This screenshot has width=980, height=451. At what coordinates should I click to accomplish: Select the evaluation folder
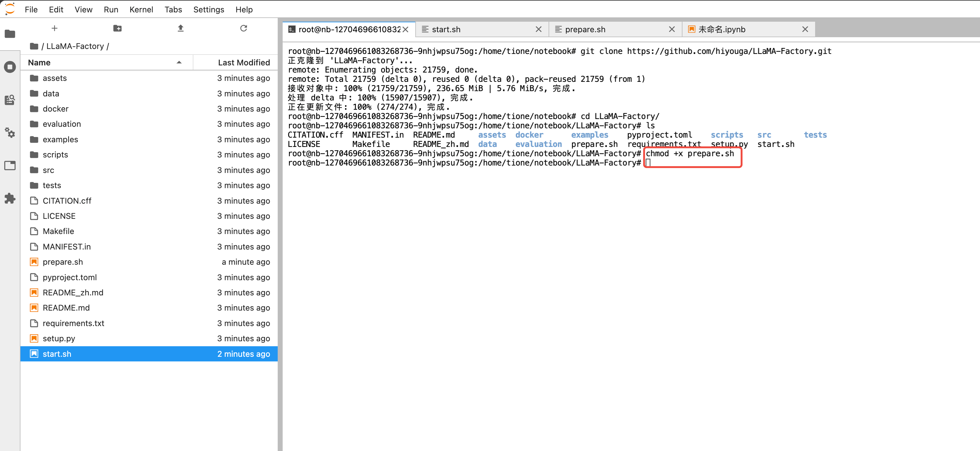pyautogui.click(x=149, y=124)
